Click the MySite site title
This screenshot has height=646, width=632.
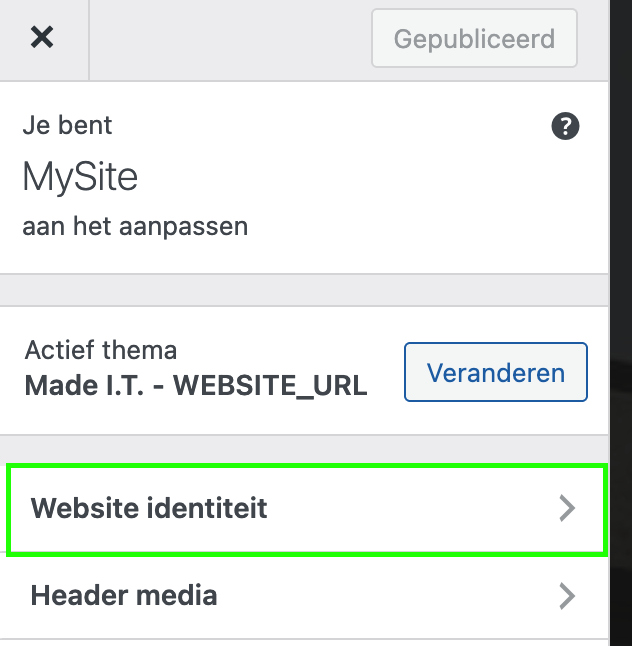[x=80, y=178]
